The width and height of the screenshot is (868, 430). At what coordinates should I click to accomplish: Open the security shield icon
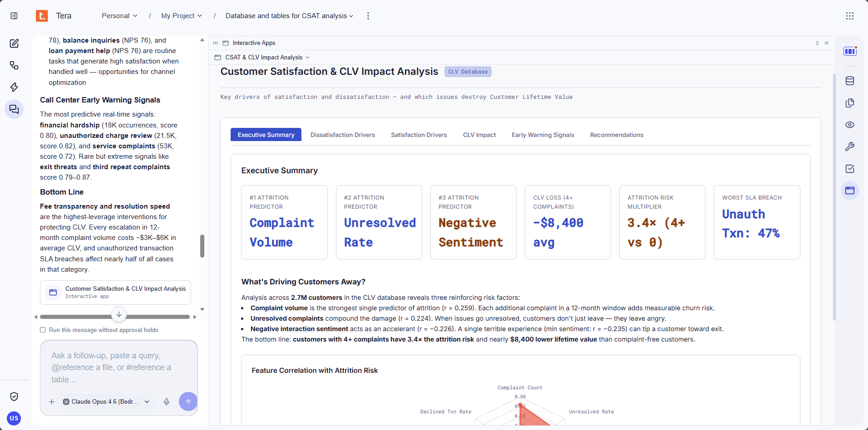14,396
